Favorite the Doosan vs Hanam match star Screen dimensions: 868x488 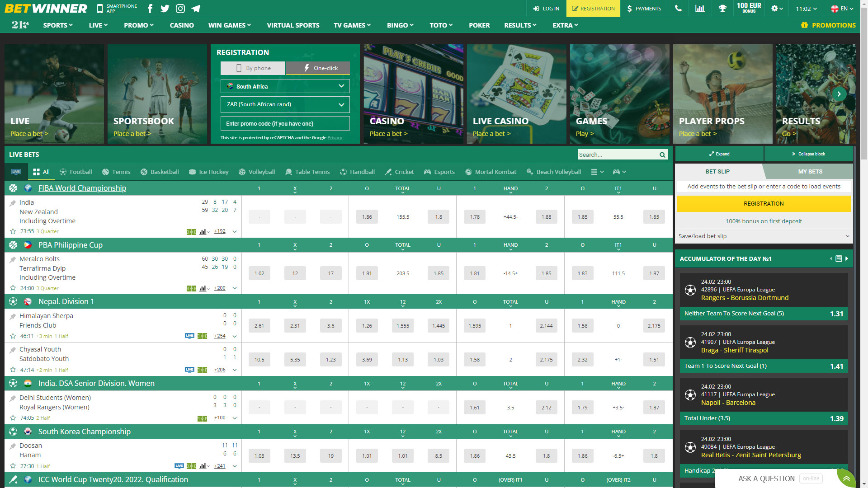[x=13, y=466]
